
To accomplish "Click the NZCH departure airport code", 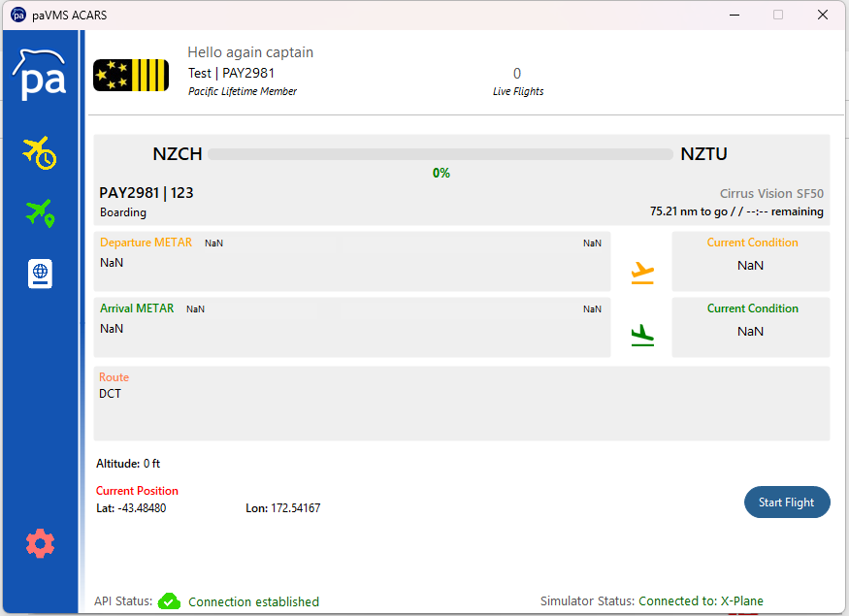I will (x=178, y=154).
